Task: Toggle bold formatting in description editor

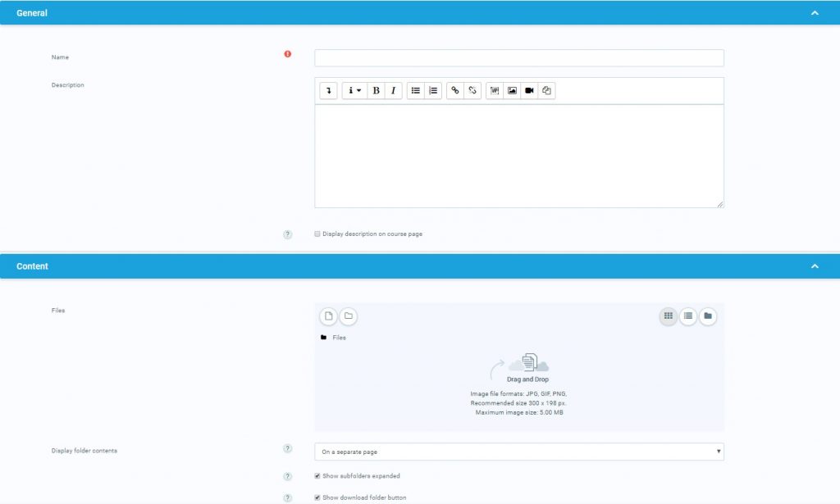Action: click(x=376, y=91)
